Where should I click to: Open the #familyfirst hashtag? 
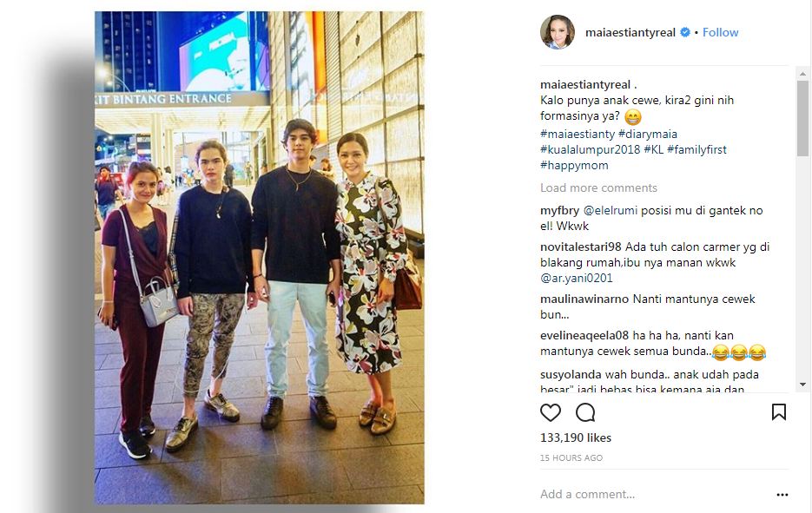(696, 149)
